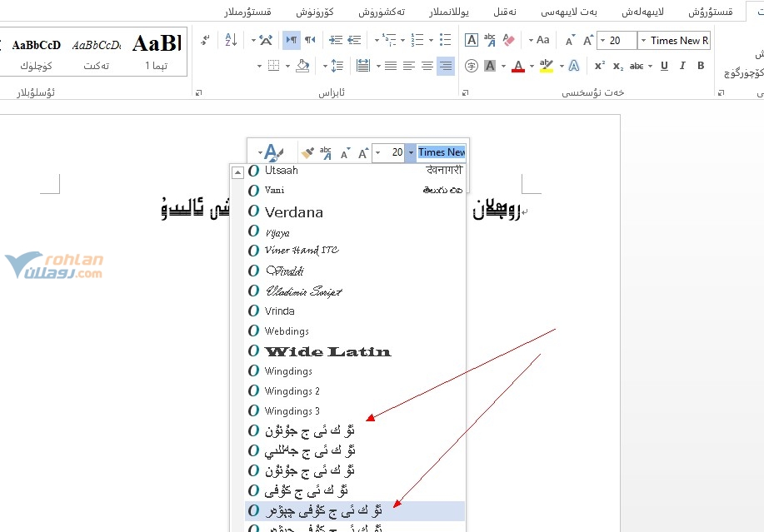Click the bent arrow icon left of the sort button
Screen dimensions: 764x532
coord(205,40)
